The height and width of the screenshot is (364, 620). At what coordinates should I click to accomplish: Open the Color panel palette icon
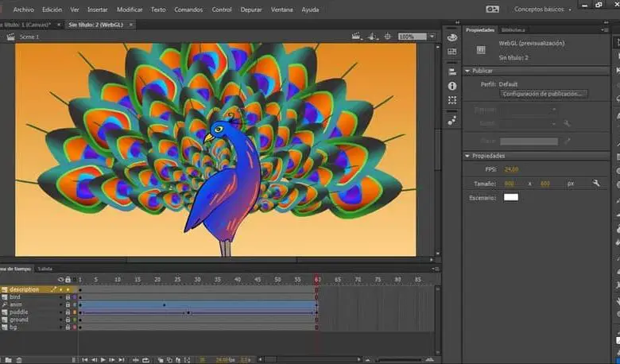point(452,37)
